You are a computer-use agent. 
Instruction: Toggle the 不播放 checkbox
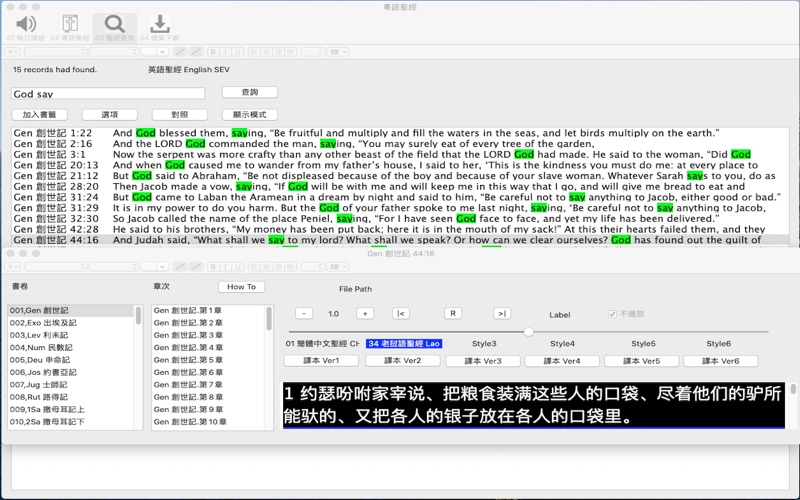613,314
